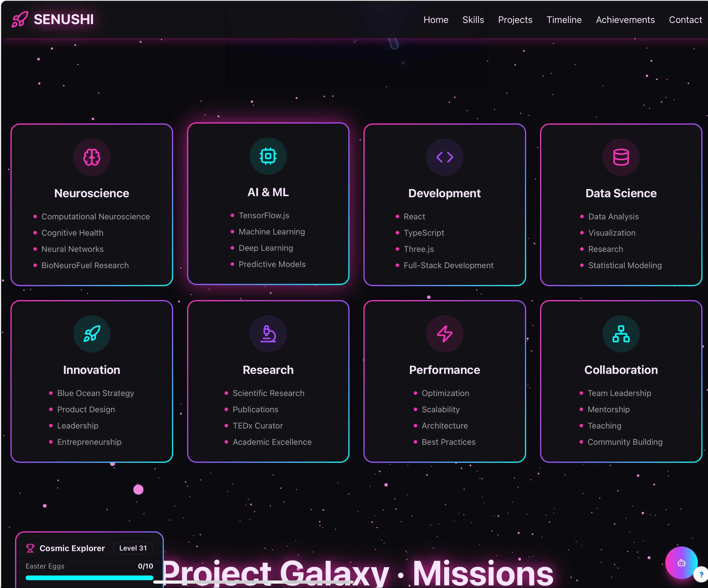Click the rocket icon in the Innovation card
The height and width of the screenshot is (588, 708).
coord(92,334)
